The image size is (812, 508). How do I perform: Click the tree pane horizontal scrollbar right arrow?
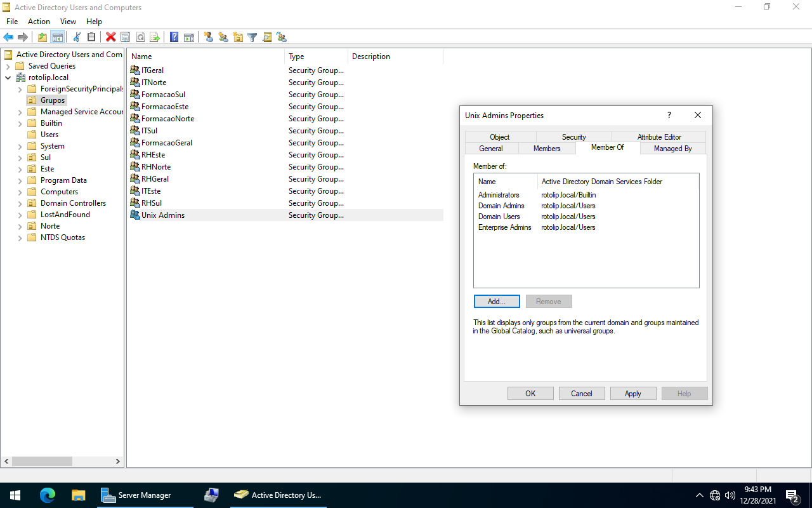[117, 462]
